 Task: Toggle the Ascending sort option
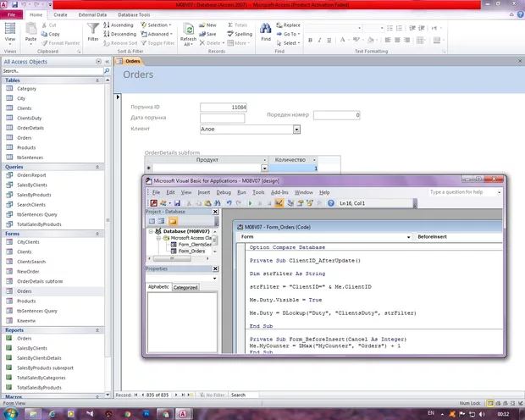(x=119, y=25)
